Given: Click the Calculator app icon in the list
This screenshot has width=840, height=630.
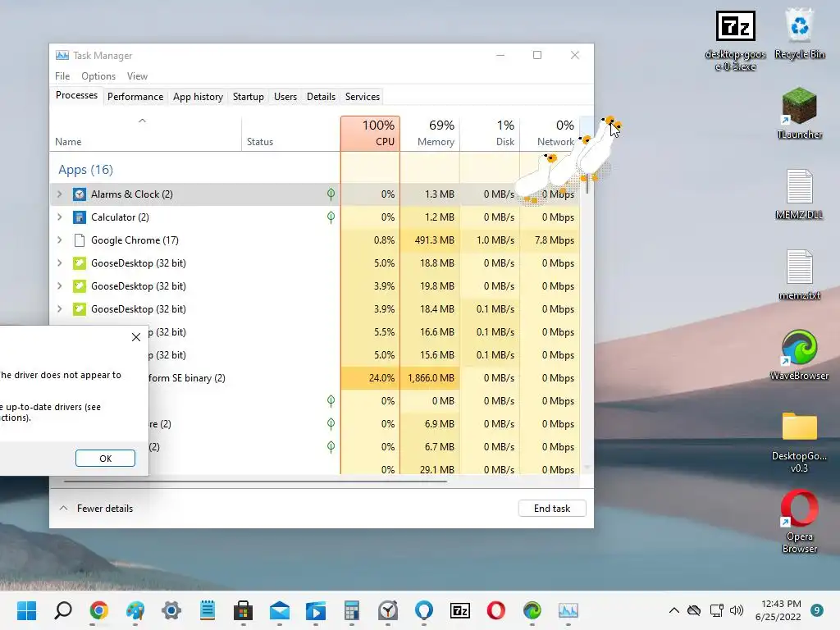Looking at the screenshot, I should click(x=80, y=217).
